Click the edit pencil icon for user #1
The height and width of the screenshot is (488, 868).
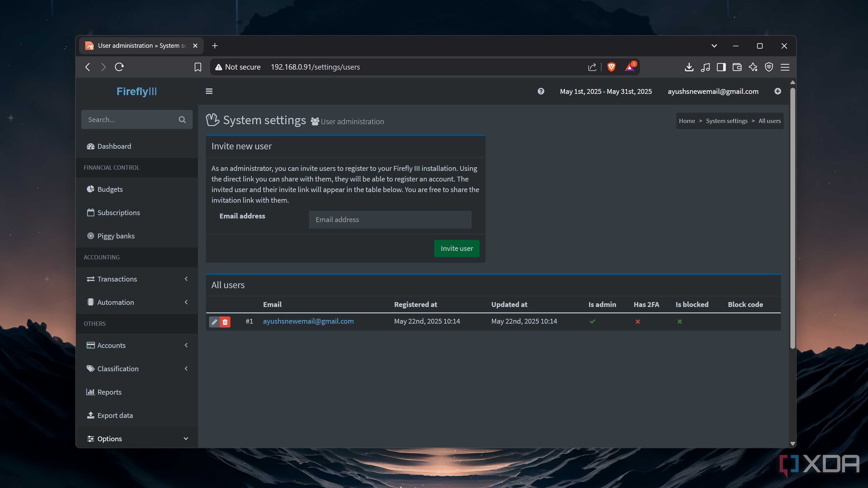click(x=214, y=322)
